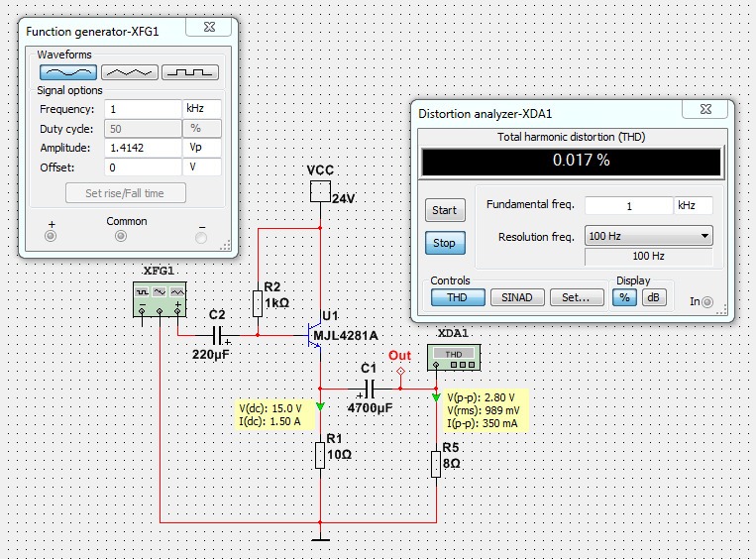Open the Fundamental freq. kHz unit selector

point(694,206)
